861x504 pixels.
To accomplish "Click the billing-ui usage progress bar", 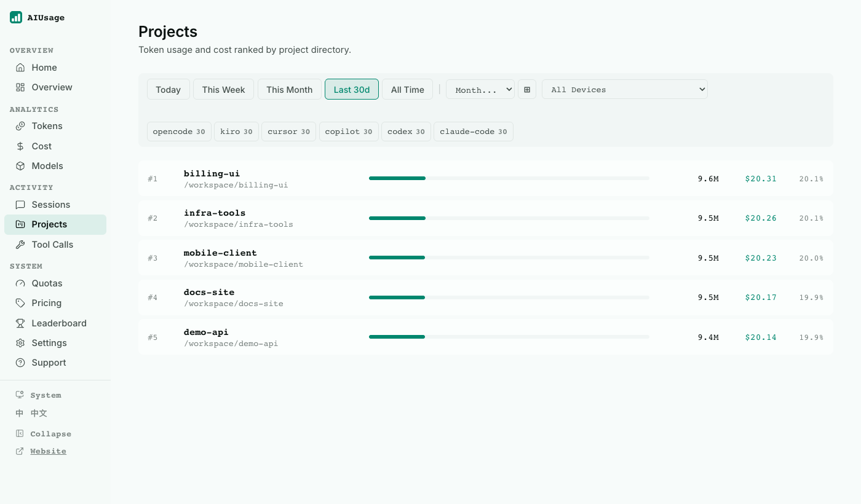I will 509,178.
